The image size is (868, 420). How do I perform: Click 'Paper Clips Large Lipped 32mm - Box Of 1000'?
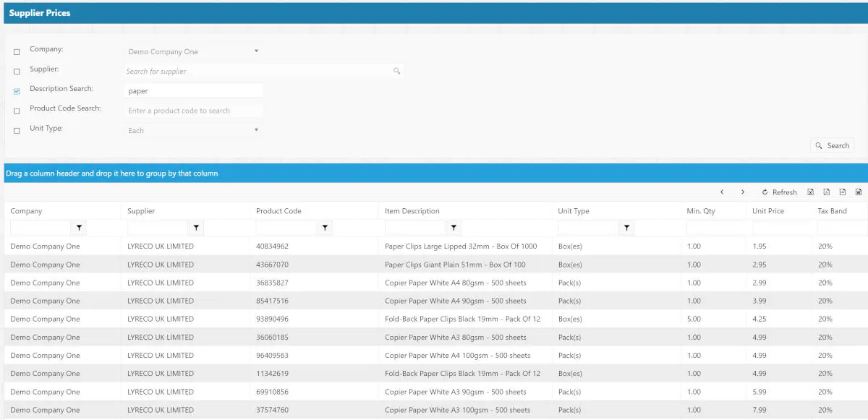(x=461, y=247)
